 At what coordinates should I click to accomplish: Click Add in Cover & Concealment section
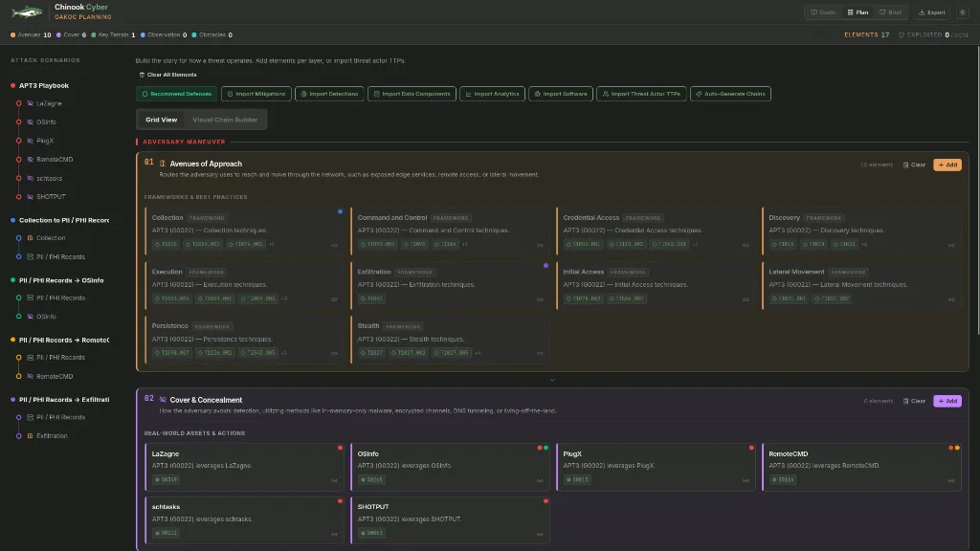click(x=947, y=401)
